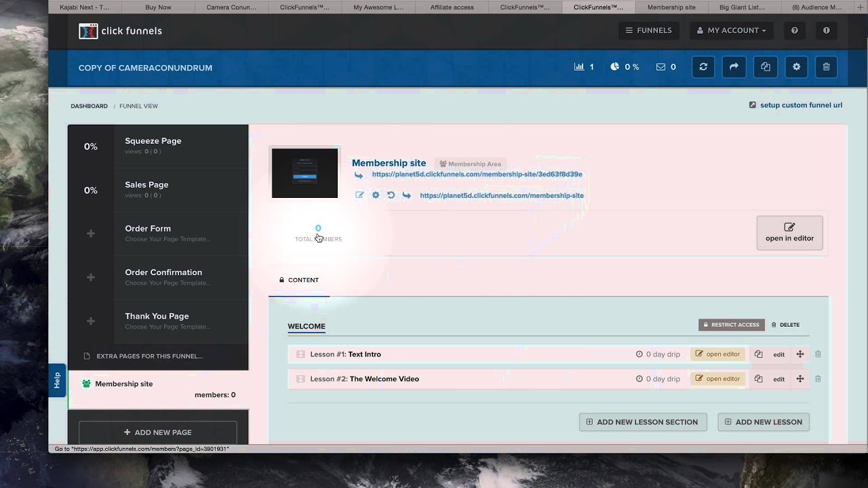Click the refresh funnel stats icon
Viewport: 868px width, 488px height.
703,67
